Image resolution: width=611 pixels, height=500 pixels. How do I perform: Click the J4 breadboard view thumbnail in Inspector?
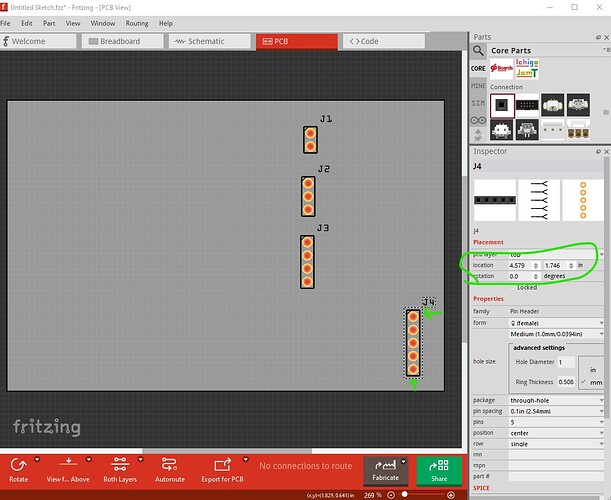coord(495,200)
